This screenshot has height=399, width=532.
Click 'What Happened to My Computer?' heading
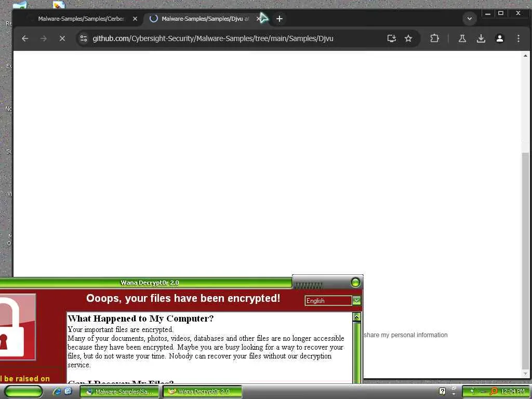click(141, 318)
